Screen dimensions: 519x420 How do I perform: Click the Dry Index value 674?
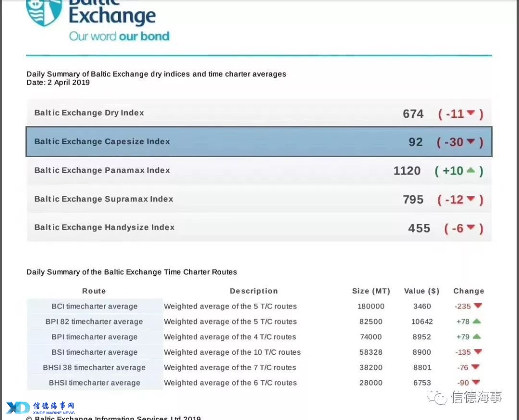click(x=413, y=114)
